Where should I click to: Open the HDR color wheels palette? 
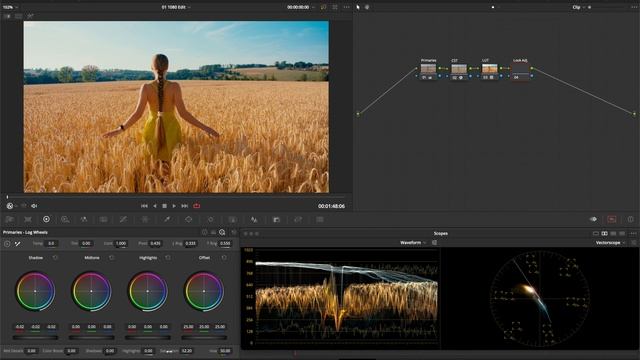tap(65, 220)
